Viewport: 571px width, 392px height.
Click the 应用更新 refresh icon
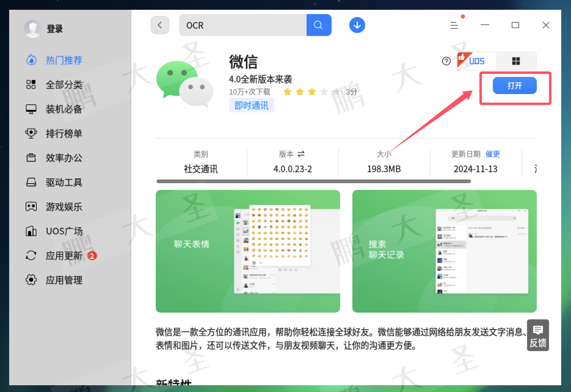(31, 256)
